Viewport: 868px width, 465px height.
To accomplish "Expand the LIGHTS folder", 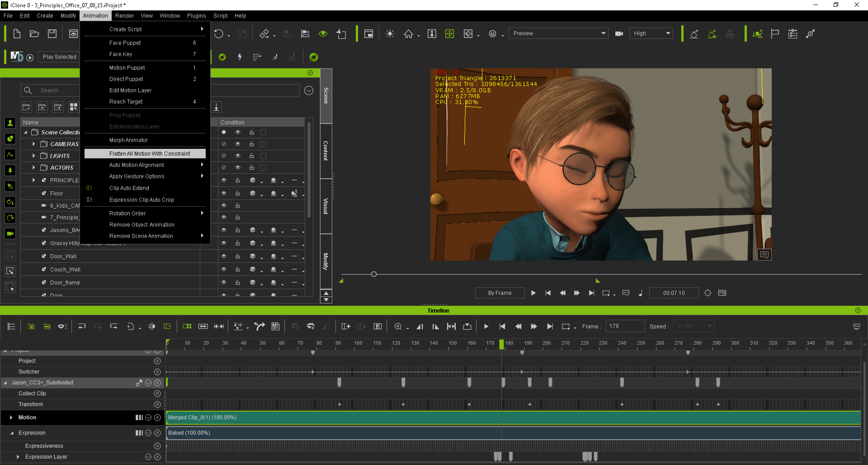I will [x=34, y=156].
